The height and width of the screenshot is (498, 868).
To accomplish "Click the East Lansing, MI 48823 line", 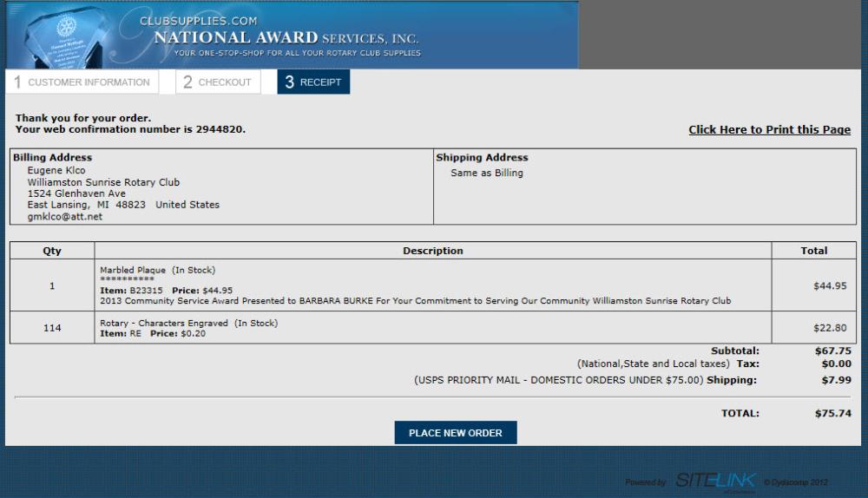I will 123,205.
